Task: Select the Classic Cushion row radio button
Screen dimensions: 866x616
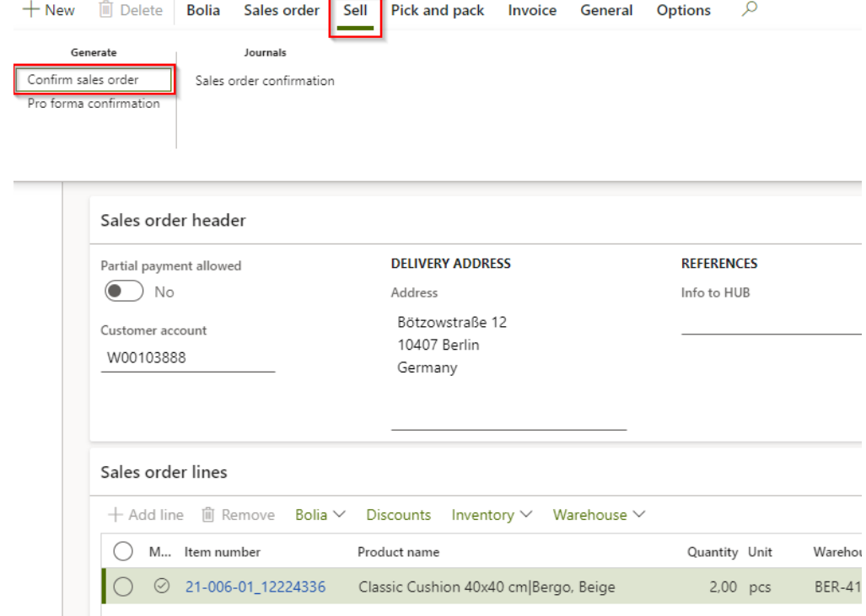Action: (x=123, y=587)
